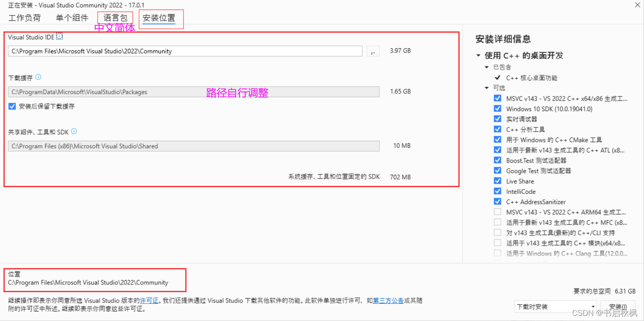Open the 许可证 link
Screen dimensions: 644x321
tap(149, 300)
